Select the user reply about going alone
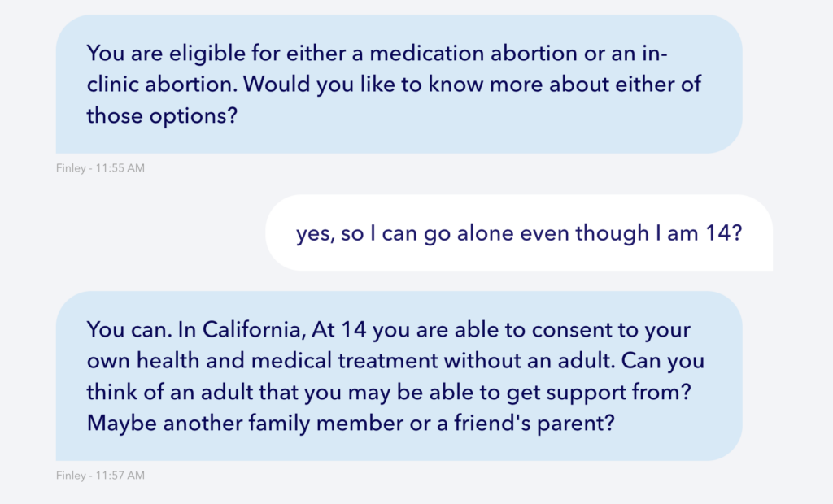This screenshot has height=504, width=833. point(518,233)
